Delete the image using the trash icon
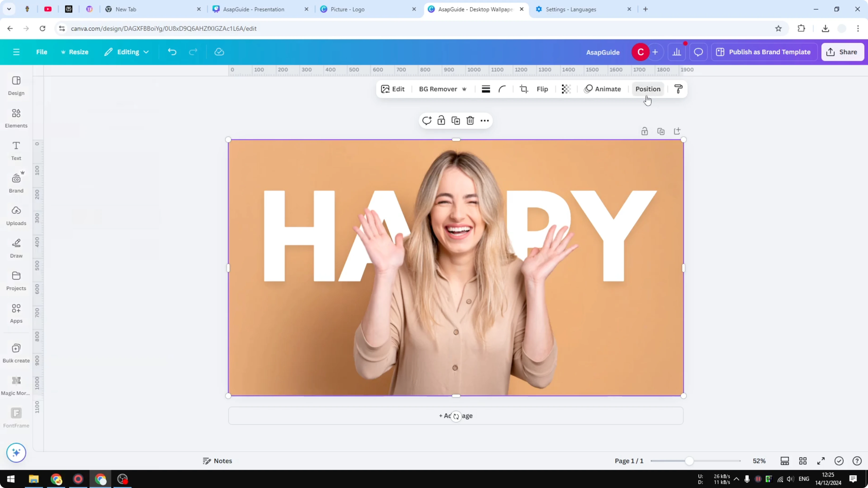Viewport: 868px width, 488px height. pos(470,120)
